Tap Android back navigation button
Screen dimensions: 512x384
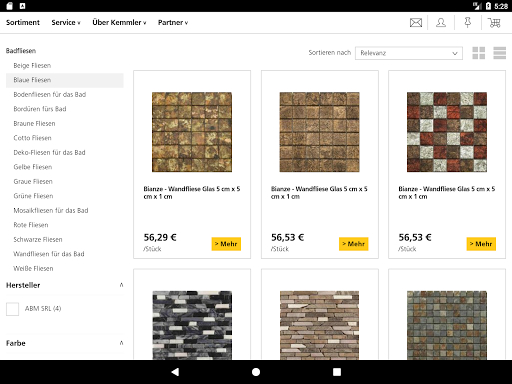175,372
